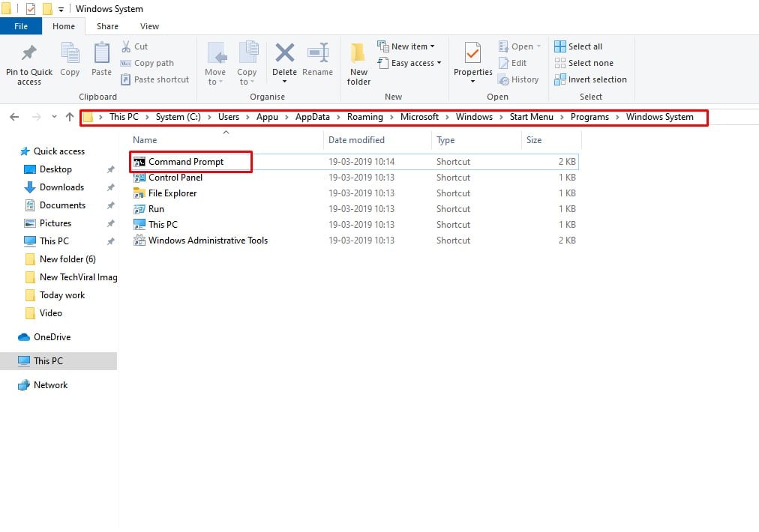Viewport: 759px width, 532px height.
Task: Click the Pin to Quick access icon
Action: (29, 52)
